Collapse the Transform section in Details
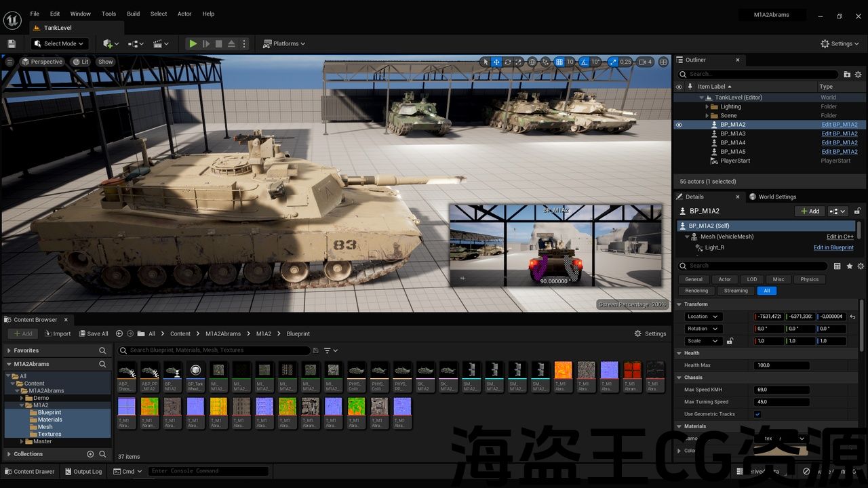The width and height of the screenshot is (868, 488). pyautogui.click(x=679, y=304)
